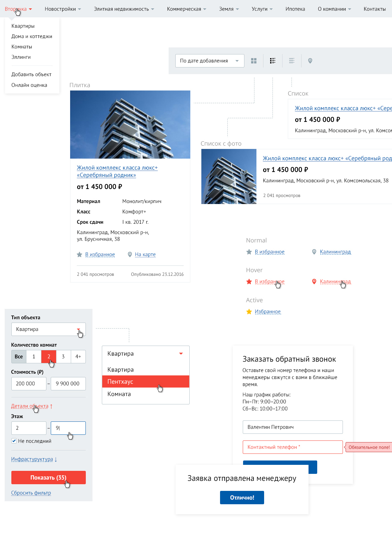Screen dimensions: 392x554
Task: Choose Эллинги submenu item
Action: coord(21,57)
